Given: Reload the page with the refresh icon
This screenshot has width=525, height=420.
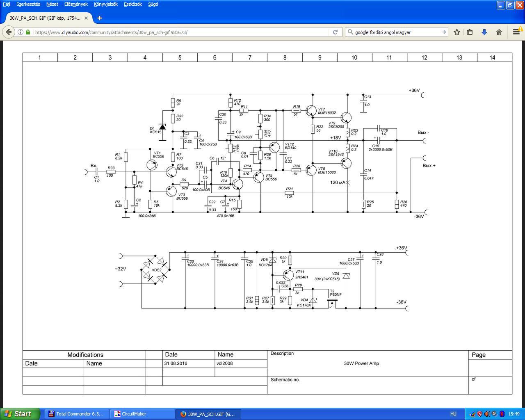Looking at the screenshot, I should 335,32.
